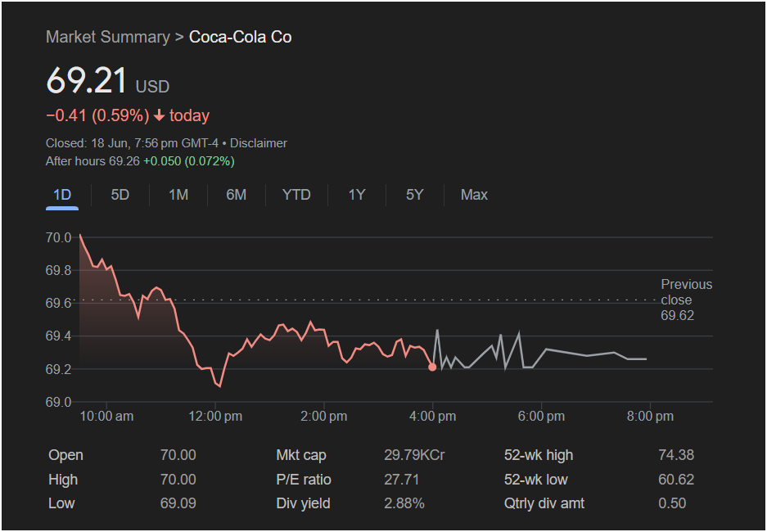This screenshot has width=767, height=532.
Task: Select the YTD tab
Action: [296, 195]
